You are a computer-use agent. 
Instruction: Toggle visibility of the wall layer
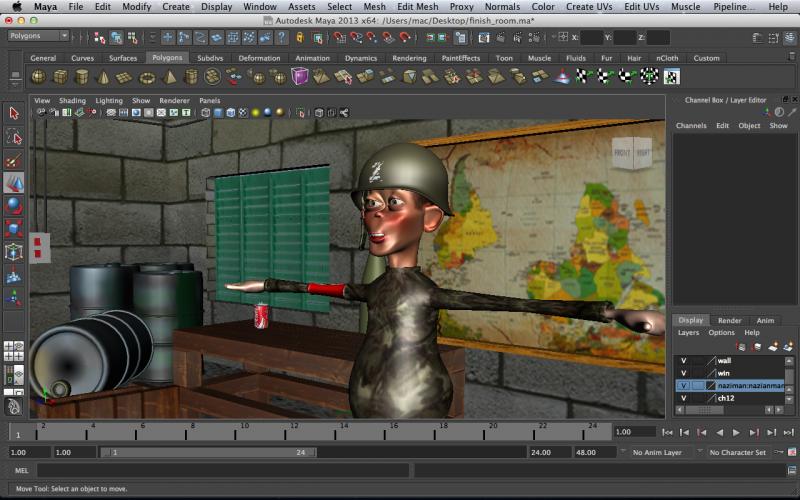click(x=684, y=360)
